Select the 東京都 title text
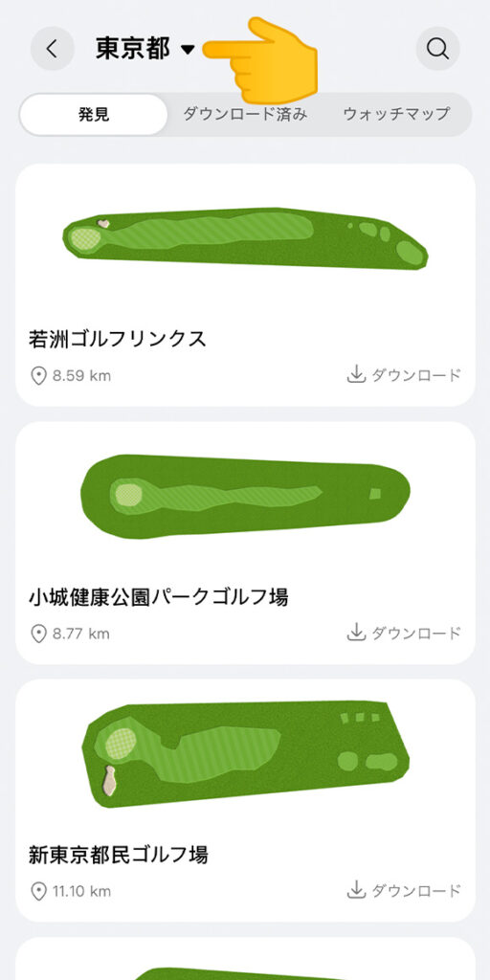This screenshot has height=980, width=490. point(132,48)
